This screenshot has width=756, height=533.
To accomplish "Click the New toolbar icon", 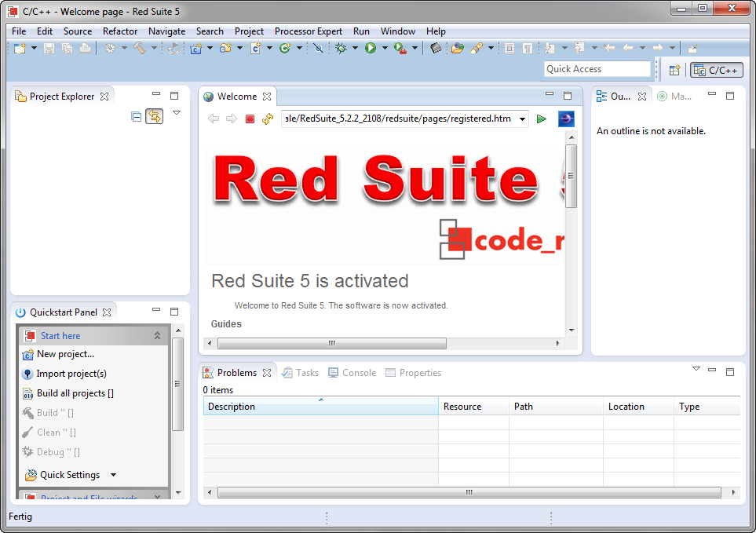I will (19, 49).
